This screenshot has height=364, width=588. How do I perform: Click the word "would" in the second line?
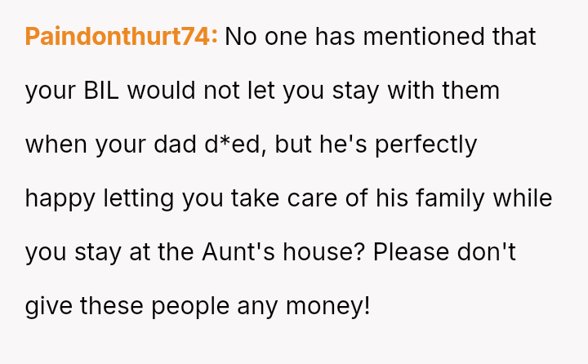161,91
